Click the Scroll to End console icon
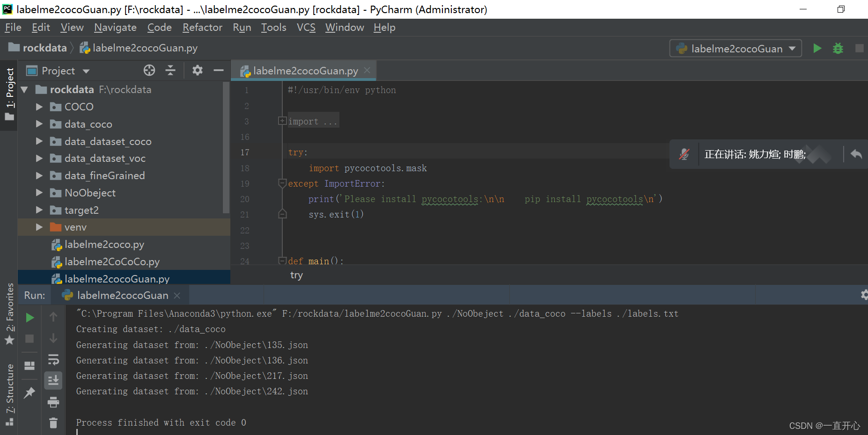Image resolution: width=868 pixels, height=435 pixels. (x=53, y=380)
